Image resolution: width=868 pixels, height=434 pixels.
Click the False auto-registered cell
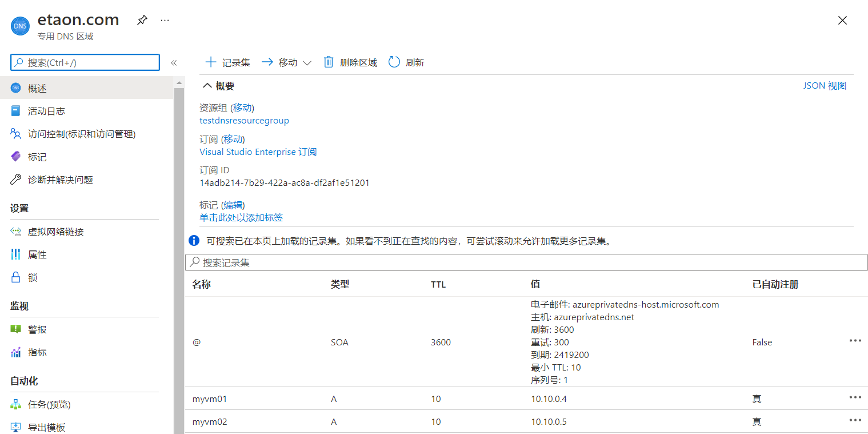(762, 342)
